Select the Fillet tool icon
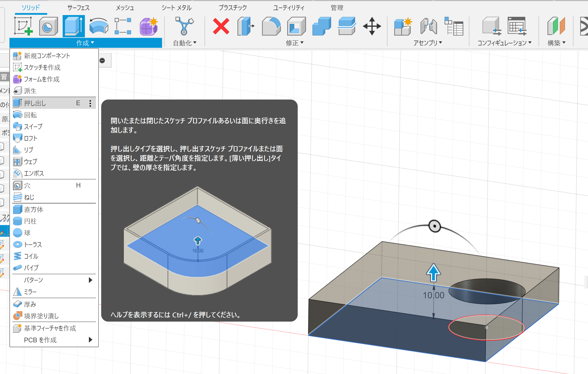Screen dimensions: 588x374 click(x=271, y=26)
